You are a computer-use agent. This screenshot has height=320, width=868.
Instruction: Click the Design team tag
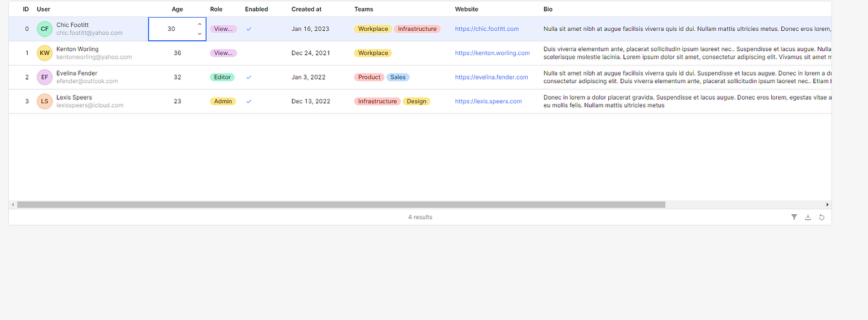pos(416,101)
